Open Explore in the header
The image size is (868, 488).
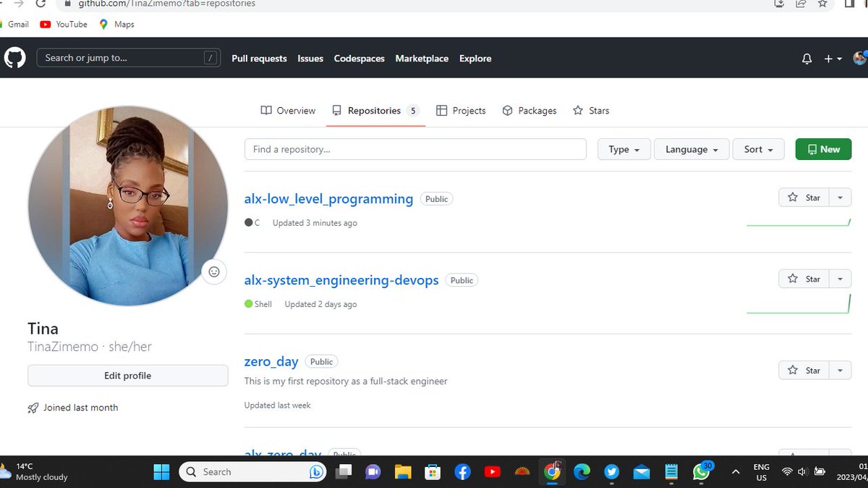click(475, 59)
